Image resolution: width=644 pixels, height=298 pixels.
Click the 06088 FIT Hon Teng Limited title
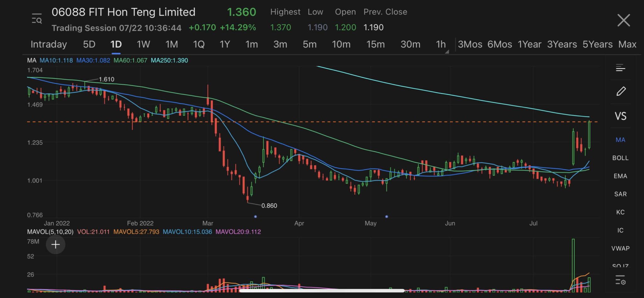point(124,12)
